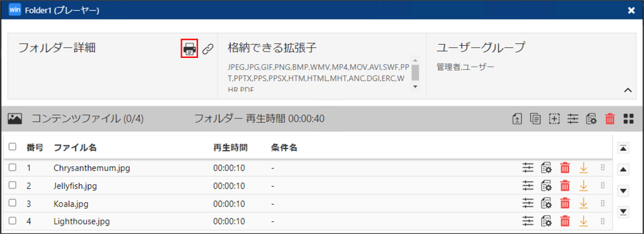
Task: Click the print icon beside フォルダー詳細
Action: coord(189,49)
